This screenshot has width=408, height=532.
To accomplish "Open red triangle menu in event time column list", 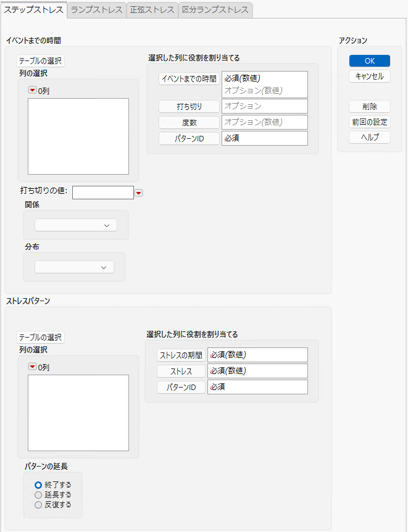I will (32, 90).
